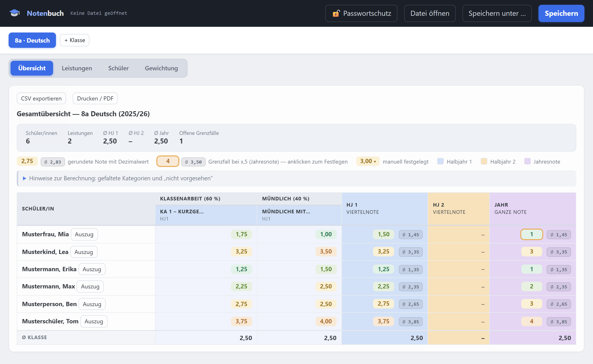Click the blue Speichern button
Image resolution: width=593 pixels, height=364 pixels.
561,13
